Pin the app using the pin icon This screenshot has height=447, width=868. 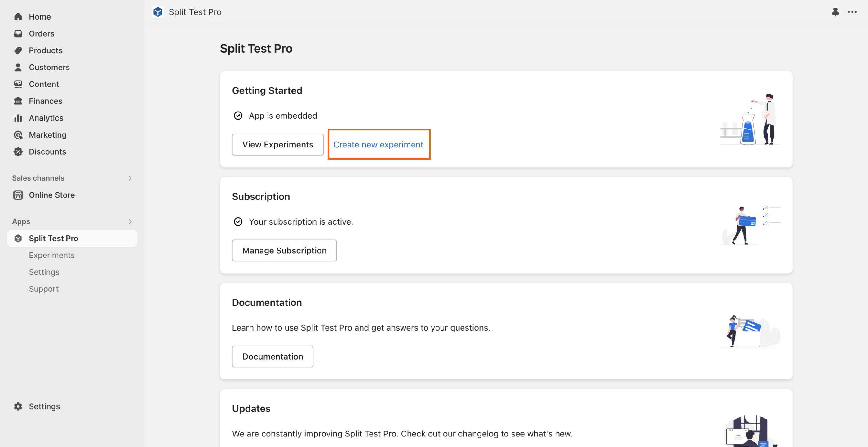[x=835, y=12]
